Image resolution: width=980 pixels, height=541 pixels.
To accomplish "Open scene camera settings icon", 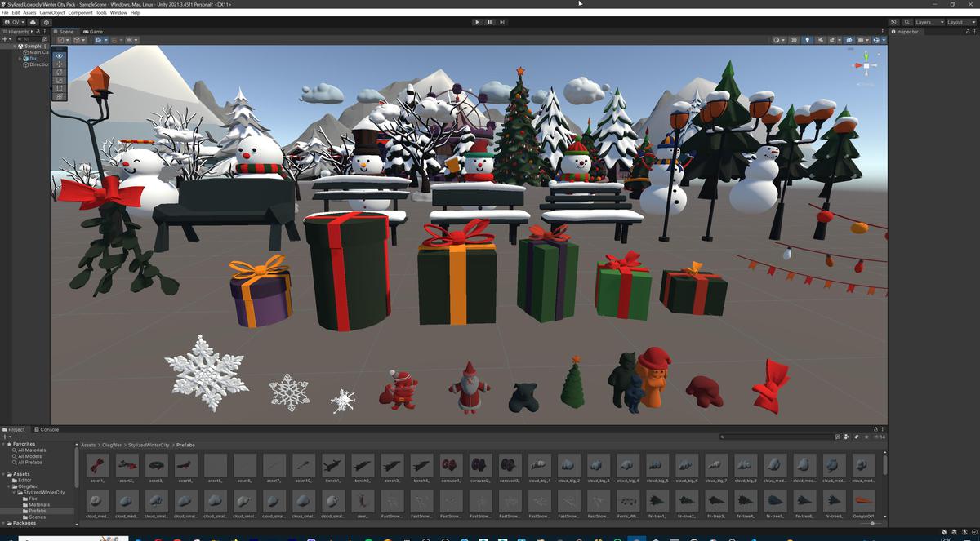I will pos(862,39).
